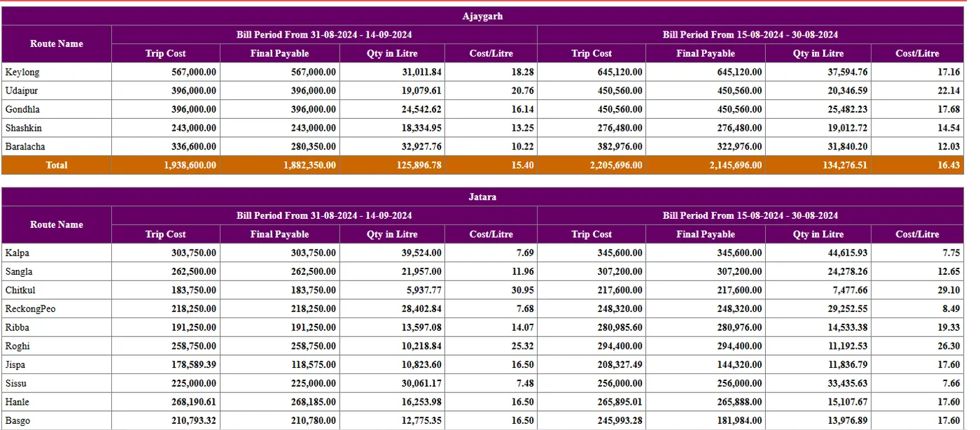Select total trip cost 2,205,696.00
The width and height of the screenshot is (980, 430).
click(x=616, y=165)
